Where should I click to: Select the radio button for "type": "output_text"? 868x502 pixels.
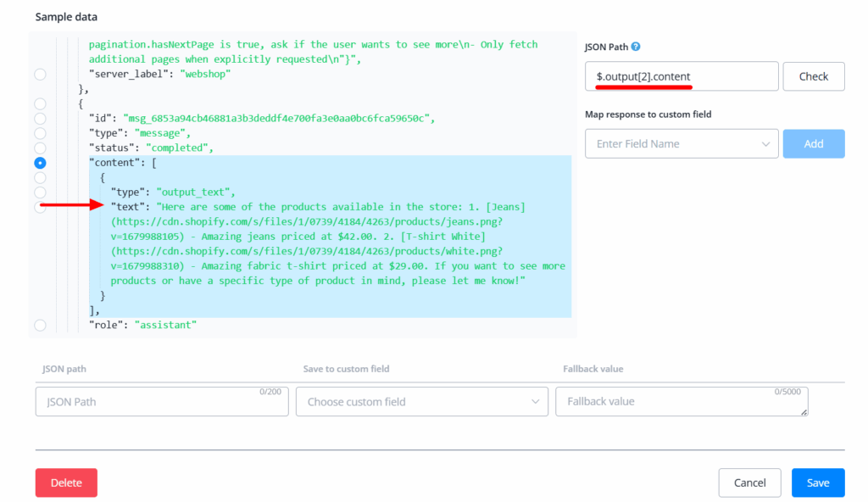coord(40,192)
